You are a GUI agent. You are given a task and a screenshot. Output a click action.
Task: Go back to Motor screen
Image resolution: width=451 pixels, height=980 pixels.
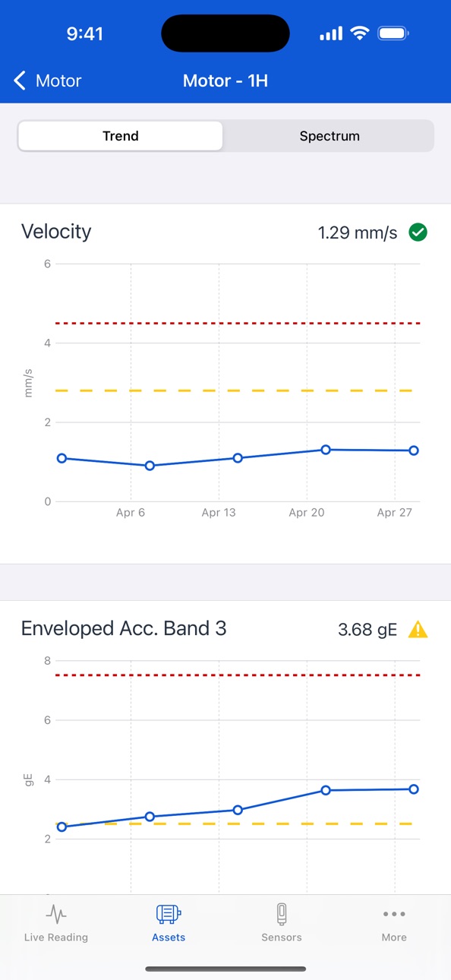[48, 81]
